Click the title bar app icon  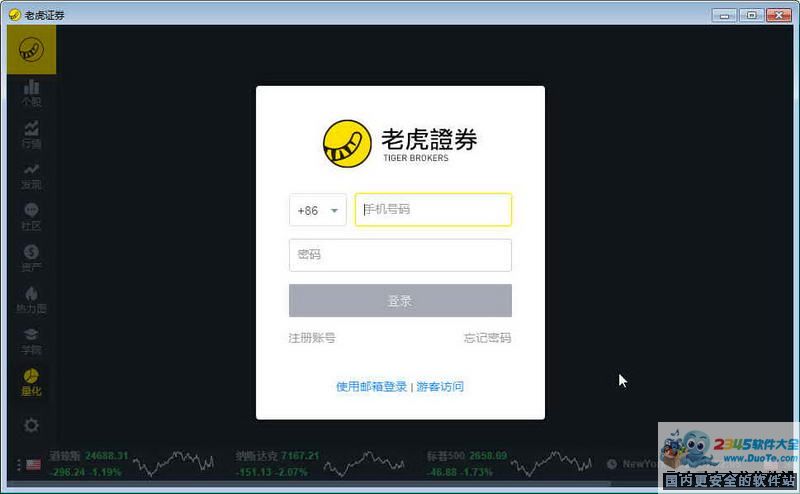pyautogui.click(x=15, y=15)
